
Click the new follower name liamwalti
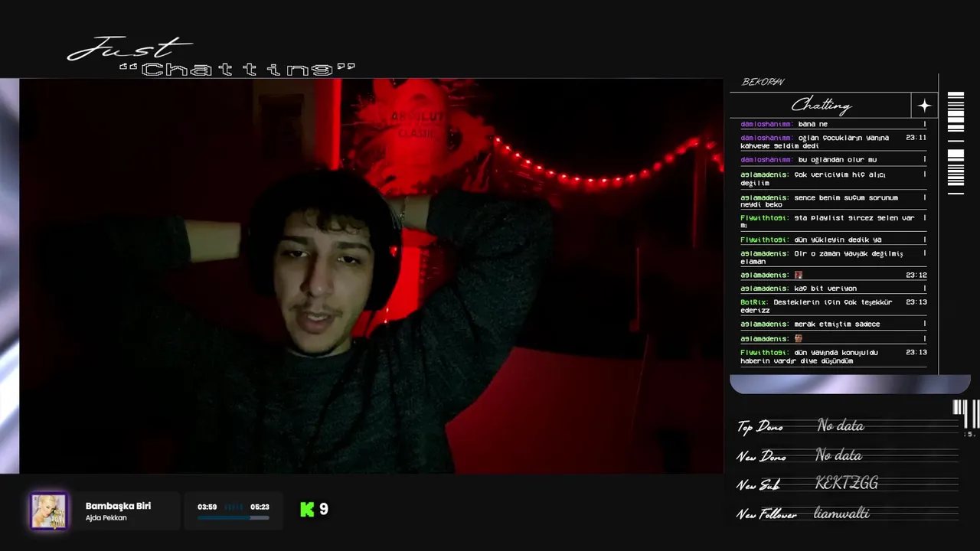point(841,513)
